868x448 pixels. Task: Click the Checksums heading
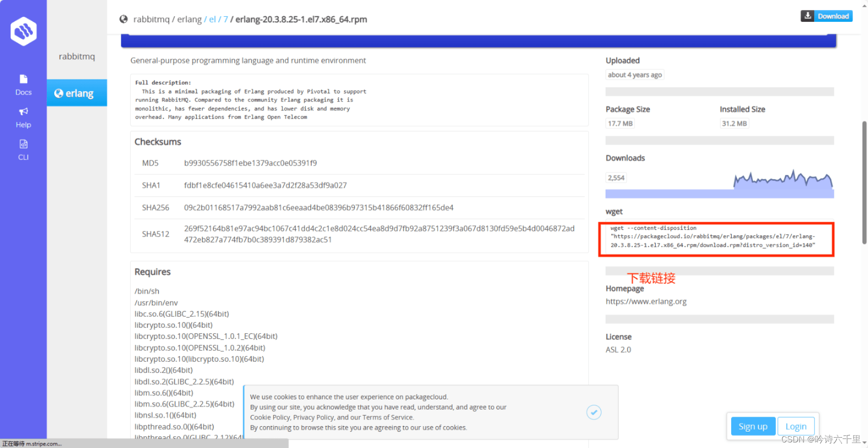click(x=158, y=142)
